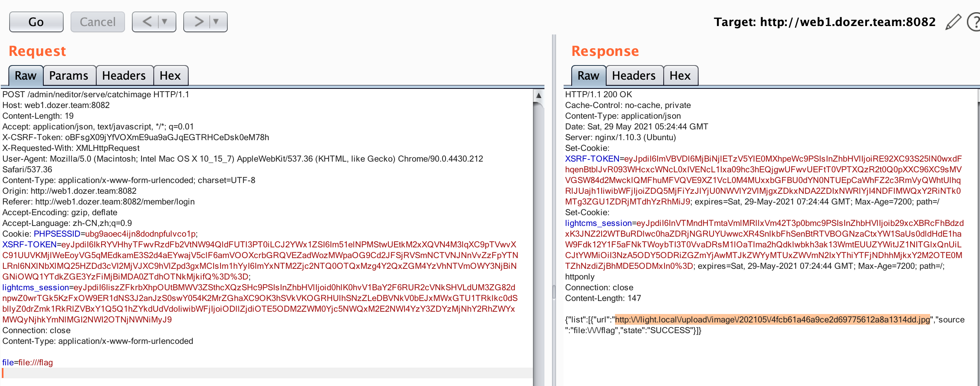
Task: Click the Accept-Language: zh-CN header line
Action: tap(67, 223)
